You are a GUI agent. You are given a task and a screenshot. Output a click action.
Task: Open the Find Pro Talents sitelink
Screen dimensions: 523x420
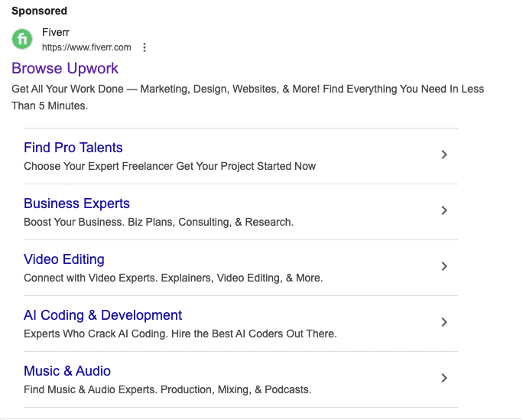(73, 148)
